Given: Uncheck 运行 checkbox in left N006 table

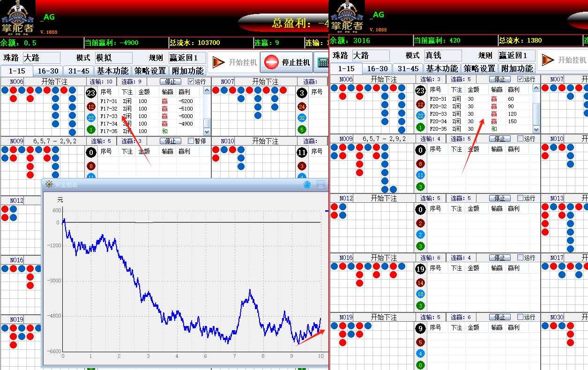Looking at the screenshot, I should 191,81.
